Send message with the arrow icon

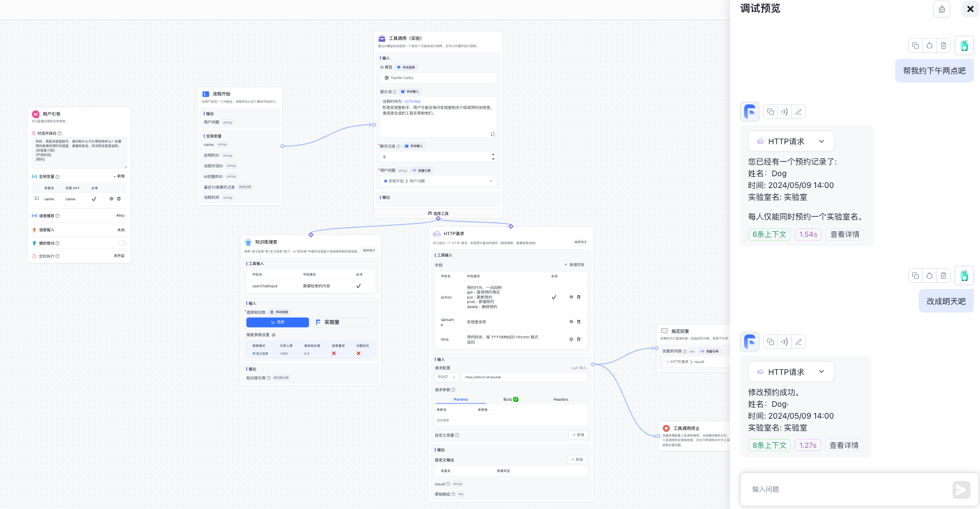961,489
